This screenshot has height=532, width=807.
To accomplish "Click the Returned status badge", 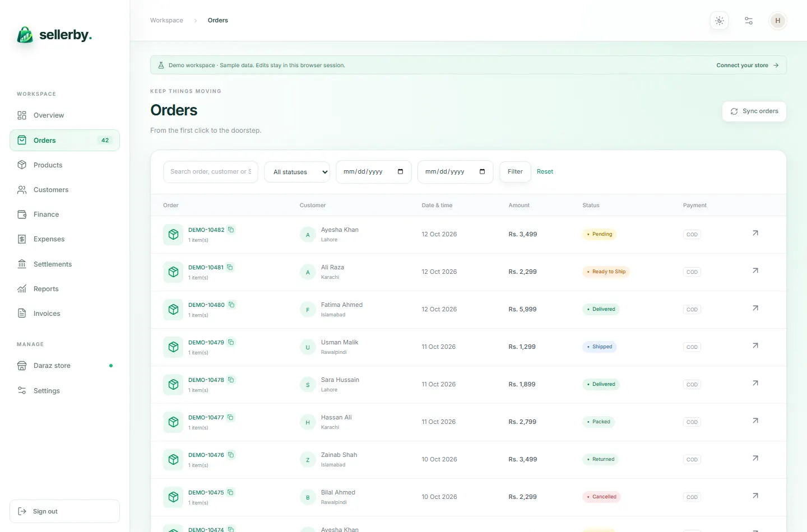I will coord(601,459).
